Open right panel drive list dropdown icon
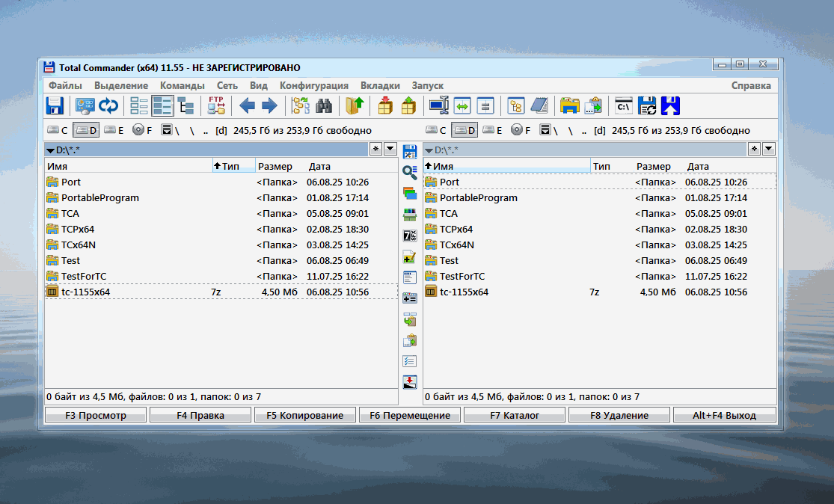This screenshot has width=834, height=504. pos(545,130)
